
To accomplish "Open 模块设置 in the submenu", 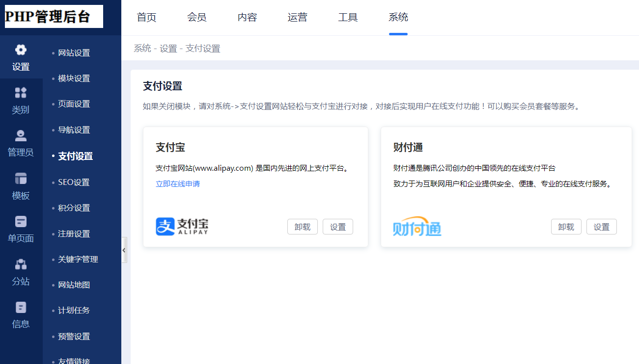I will click(x=74, y=78).
